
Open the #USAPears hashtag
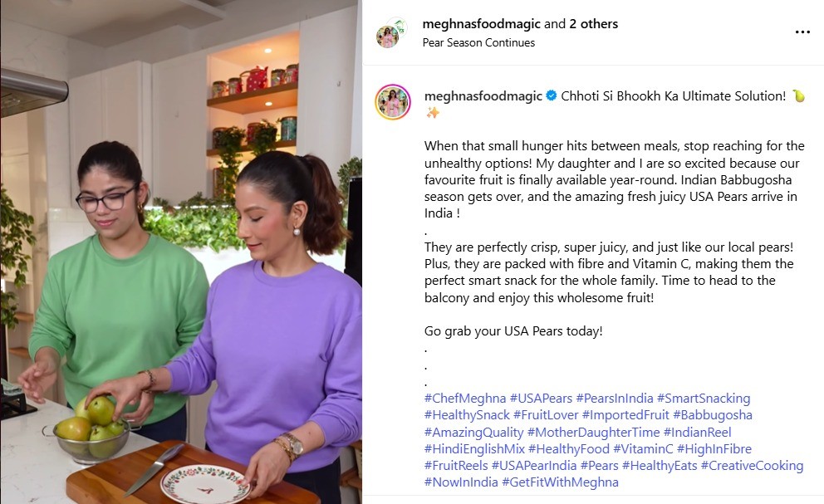pyautogui.click(x=541, y=399)
